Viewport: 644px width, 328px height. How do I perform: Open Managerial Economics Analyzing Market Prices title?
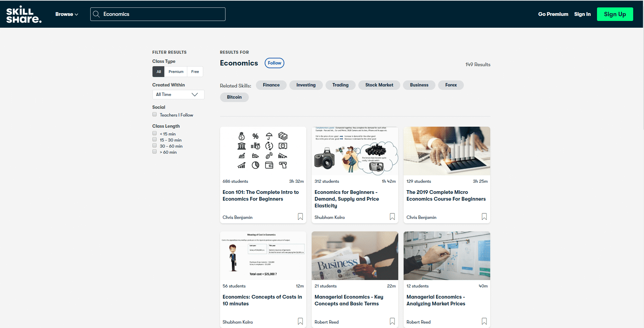(x=436, y=300)
